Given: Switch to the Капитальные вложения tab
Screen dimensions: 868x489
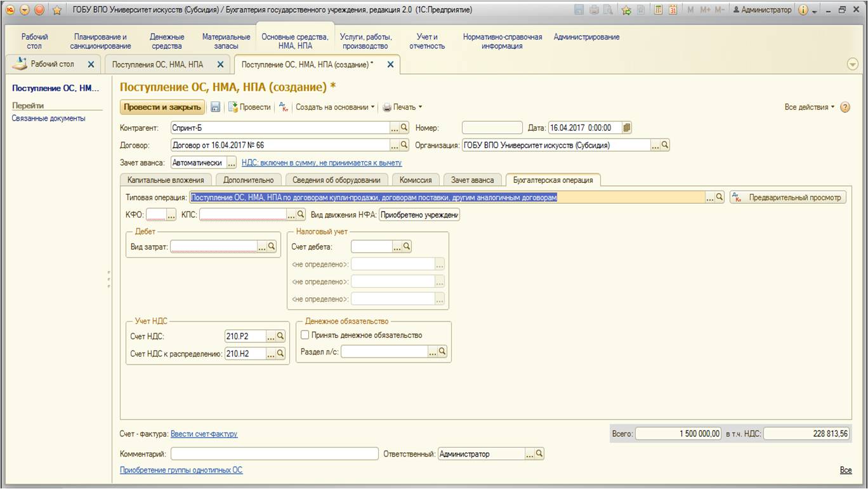Looking at the screenshot, I should 166,180.
